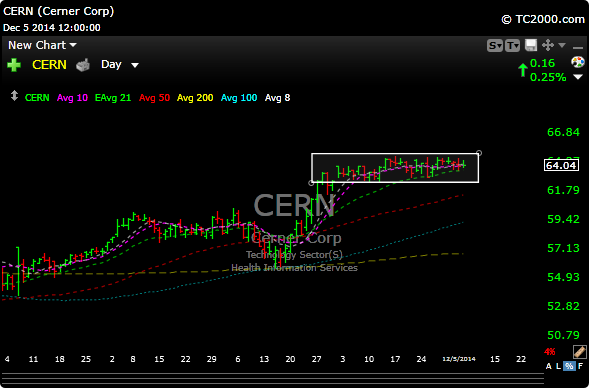Open the gray triangle menu by move icon
The width and height of the screenshot is (589, 388).
(x=562, y=45)
